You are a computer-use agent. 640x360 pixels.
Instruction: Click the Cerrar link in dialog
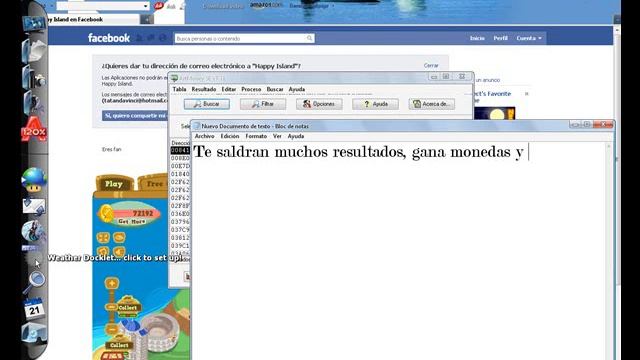tap(431, 65)
